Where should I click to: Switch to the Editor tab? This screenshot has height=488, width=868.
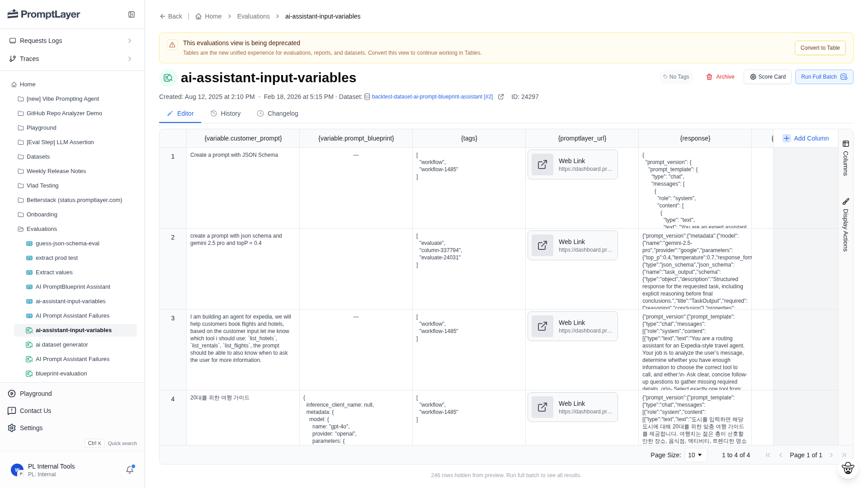click(x=180, y=113)
